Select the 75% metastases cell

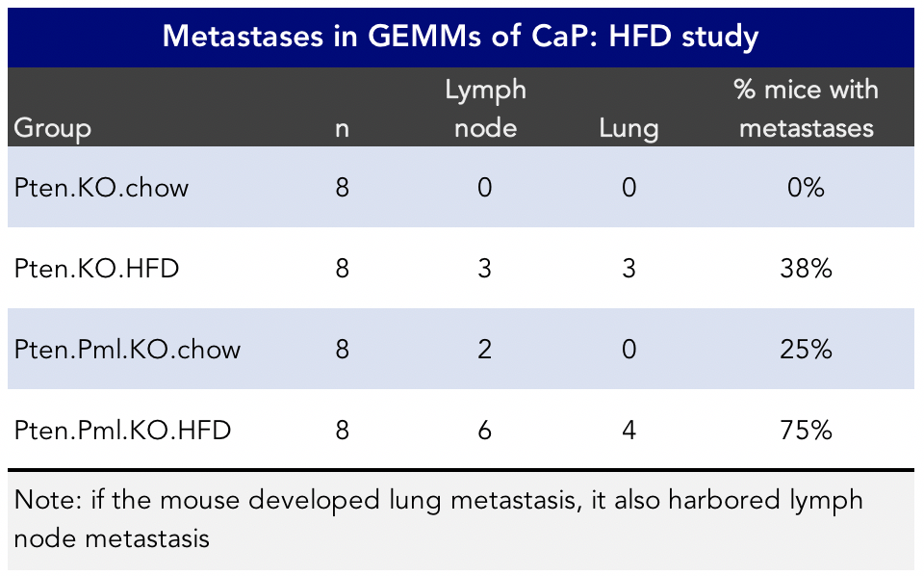pyautogui.click(x=805, y=430)
